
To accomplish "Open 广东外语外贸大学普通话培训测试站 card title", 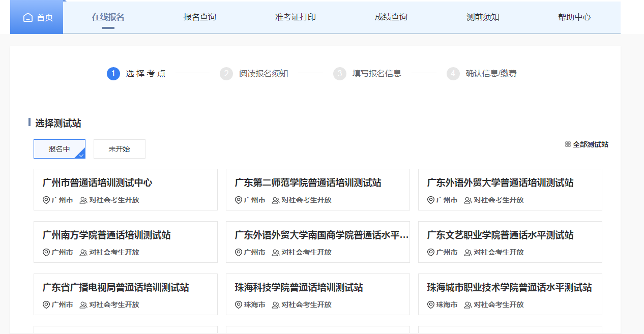I will 501,183.
